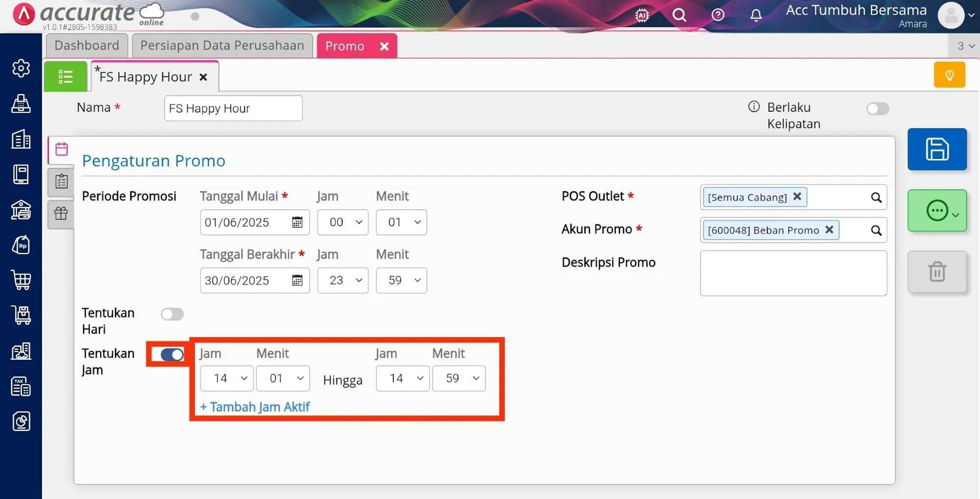
Task: Open the bank sidebar module
Action: (x=21, y=210)
